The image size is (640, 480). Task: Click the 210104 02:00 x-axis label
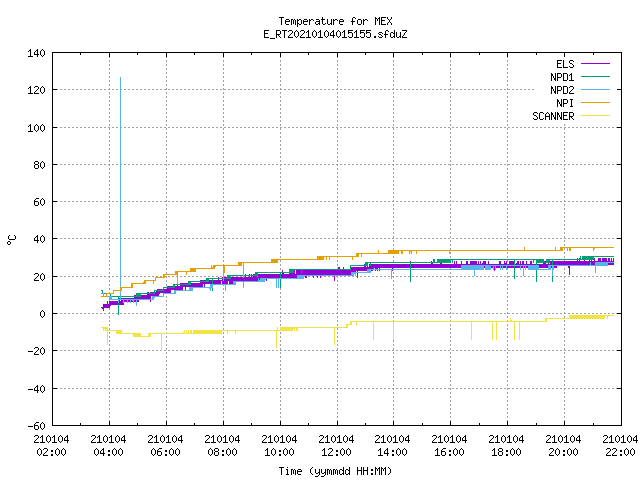[x=51, y=446]
